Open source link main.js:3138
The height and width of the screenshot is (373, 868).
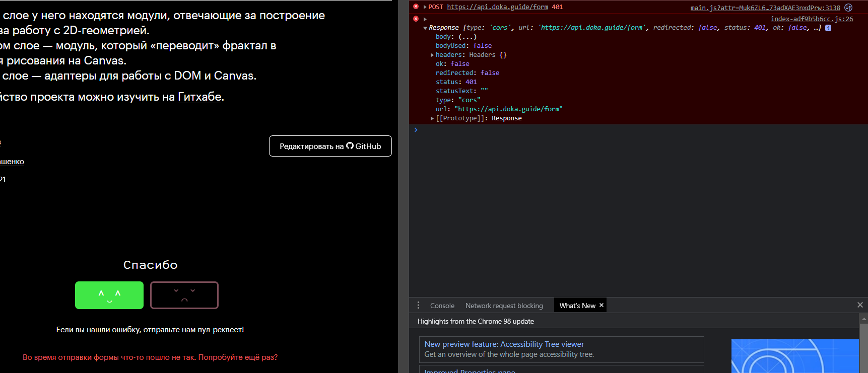pos(765,8)
